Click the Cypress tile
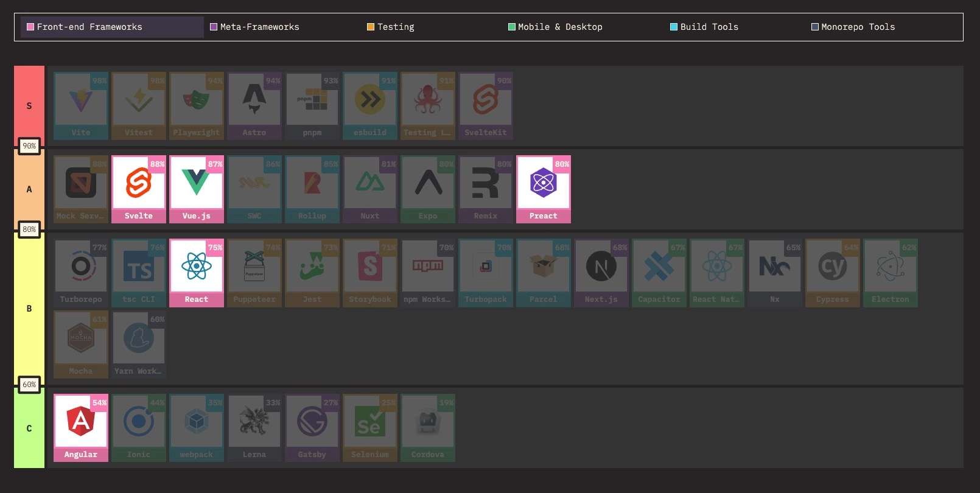Image resolution: width=980 pixels, height=493 pixels. point(832,272)
